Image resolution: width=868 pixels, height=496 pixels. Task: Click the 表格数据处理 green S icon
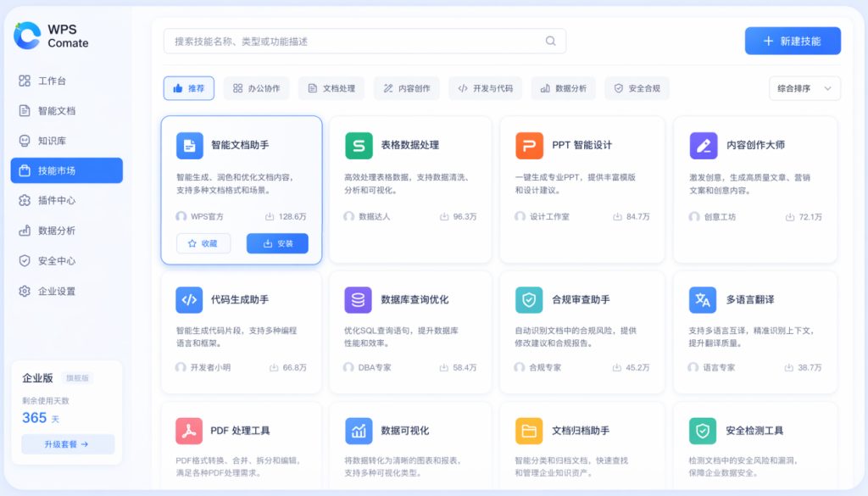point(359,146)
